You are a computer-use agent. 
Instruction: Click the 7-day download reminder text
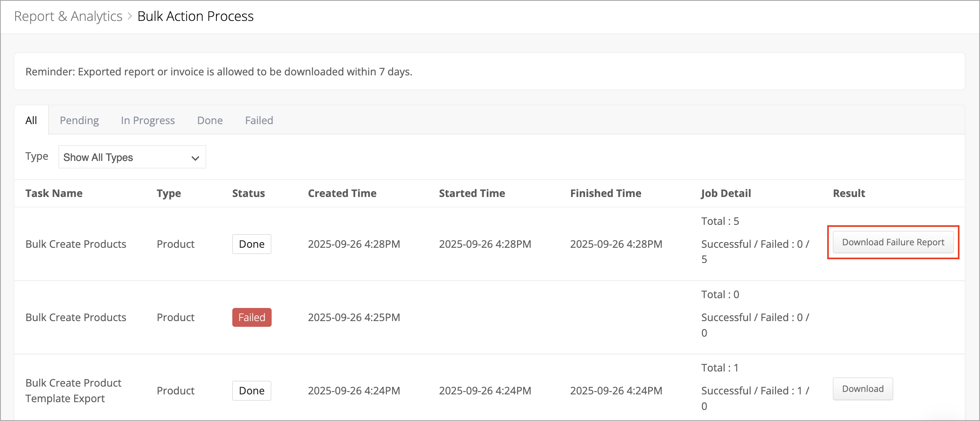tap(219, 72)
